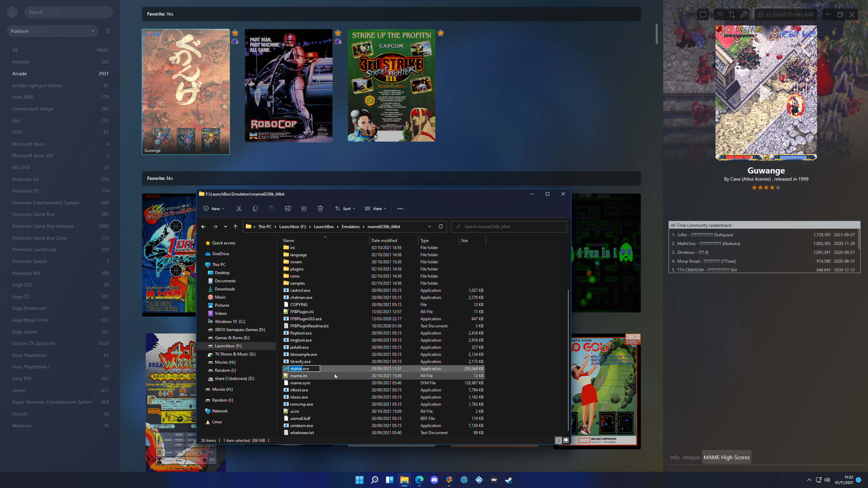Click This PC in the address breadcrumb
The width and height of the screenshot is (868, 488).
tap(265, 226)
